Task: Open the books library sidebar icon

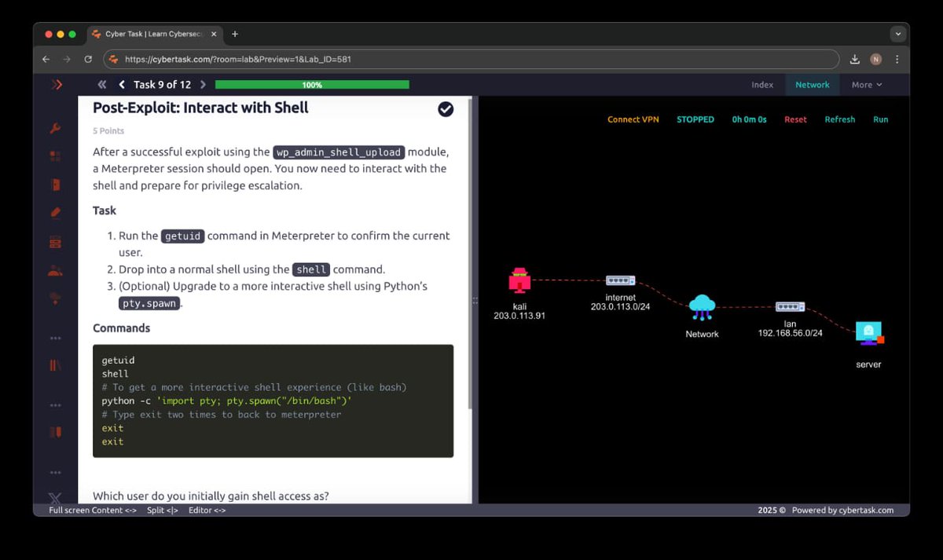Action: pos(55,365)
